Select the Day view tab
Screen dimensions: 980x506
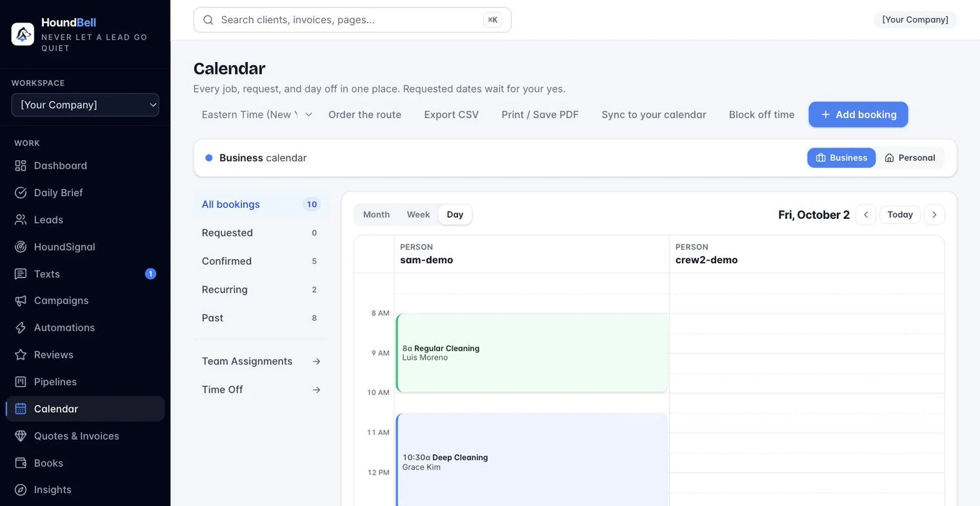[x=455, y=215]
